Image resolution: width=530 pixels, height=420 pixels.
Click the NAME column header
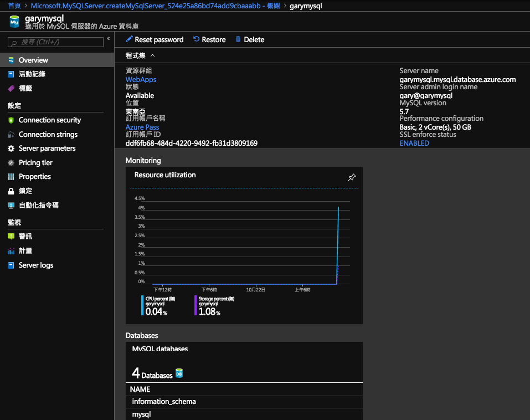(x=140, y=389)
